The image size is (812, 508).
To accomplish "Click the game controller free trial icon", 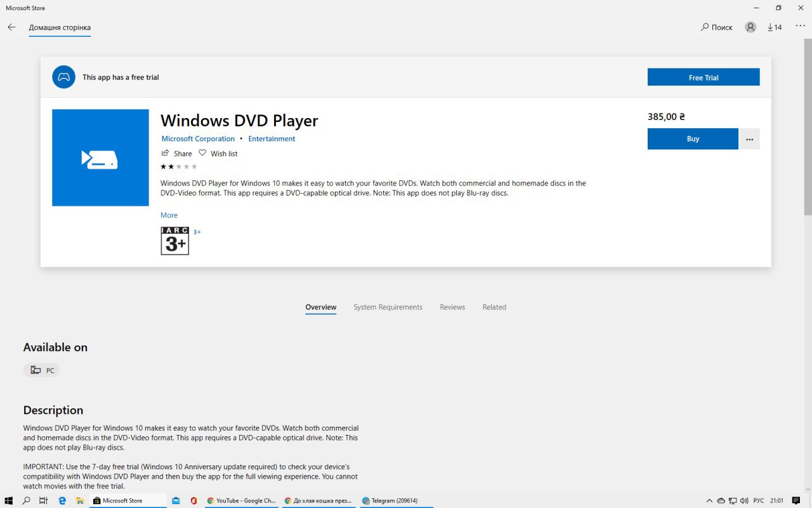I will pos(64,77).
